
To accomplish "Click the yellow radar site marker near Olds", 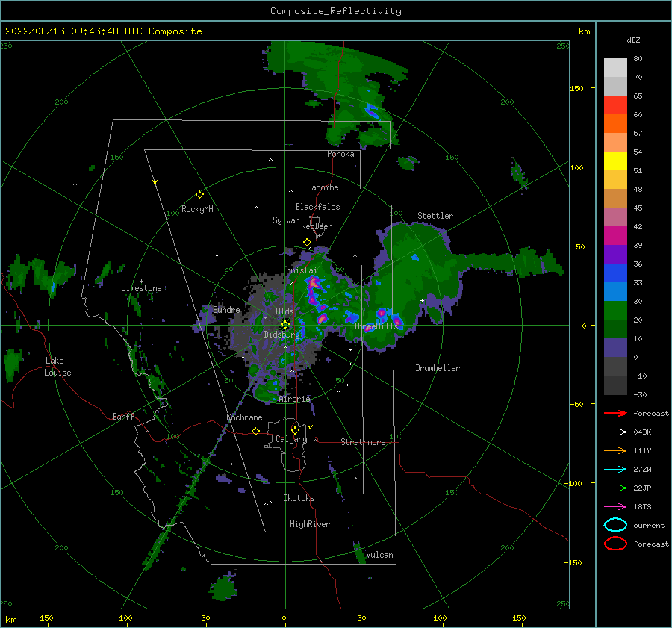I will [285, 325].
